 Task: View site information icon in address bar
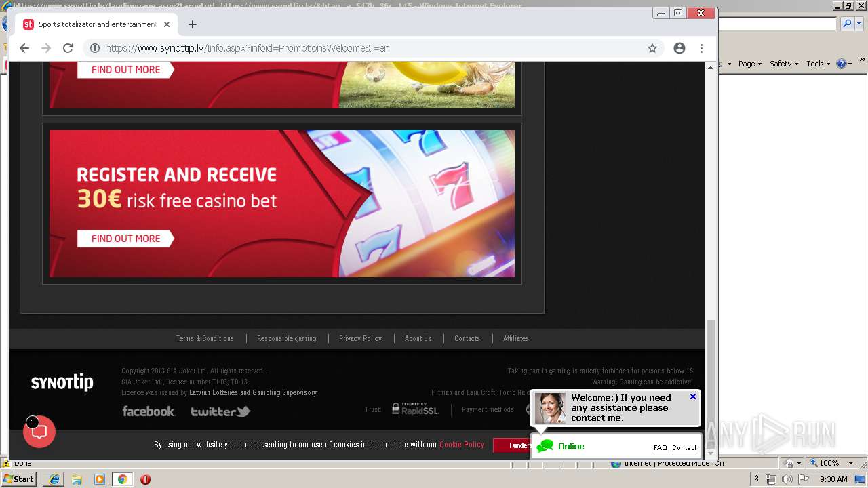pos(95,48)
